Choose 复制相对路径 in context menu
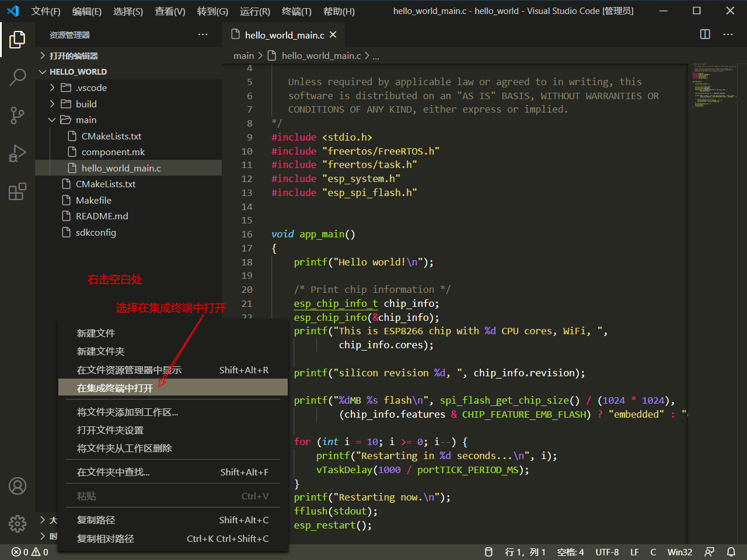Screen dimensions: 747x560 (173, 538)
